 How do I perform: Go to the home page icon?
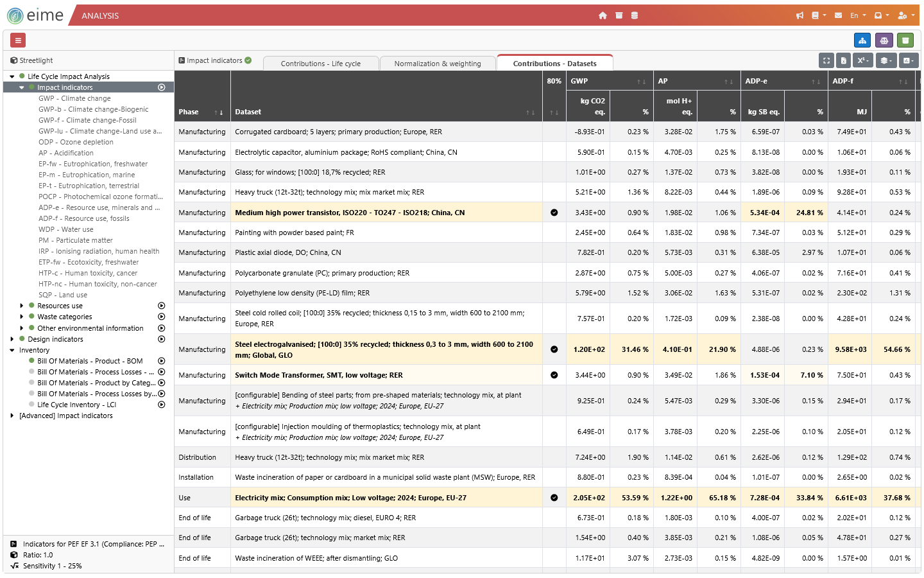click(603, 15)
